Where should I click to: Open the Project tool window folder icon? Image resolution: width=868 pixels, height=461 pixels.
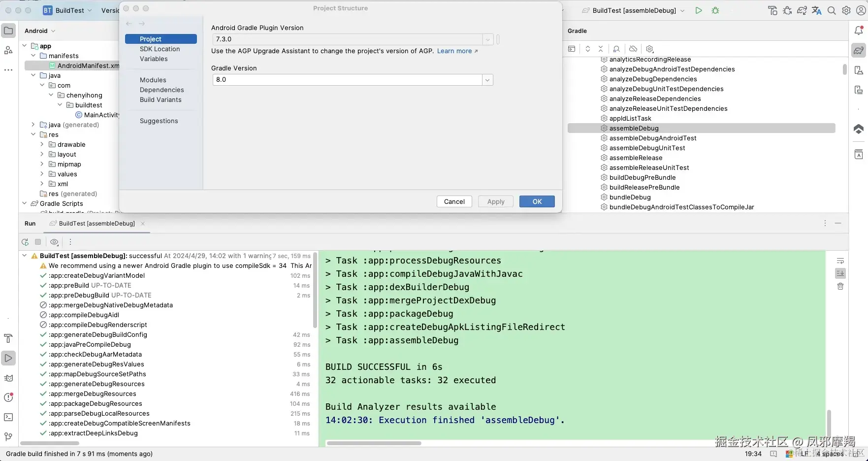pyautogui.click(x=8, y=31)
